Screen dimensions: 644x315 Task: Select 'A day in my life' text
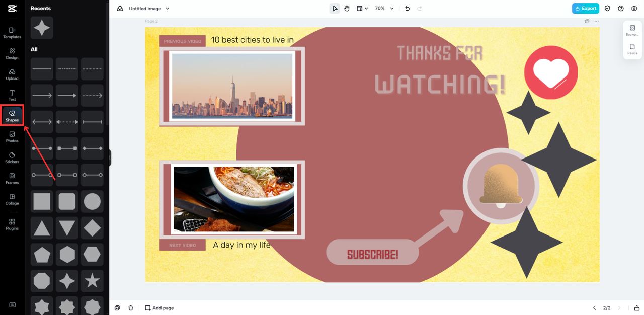(242, 245)
